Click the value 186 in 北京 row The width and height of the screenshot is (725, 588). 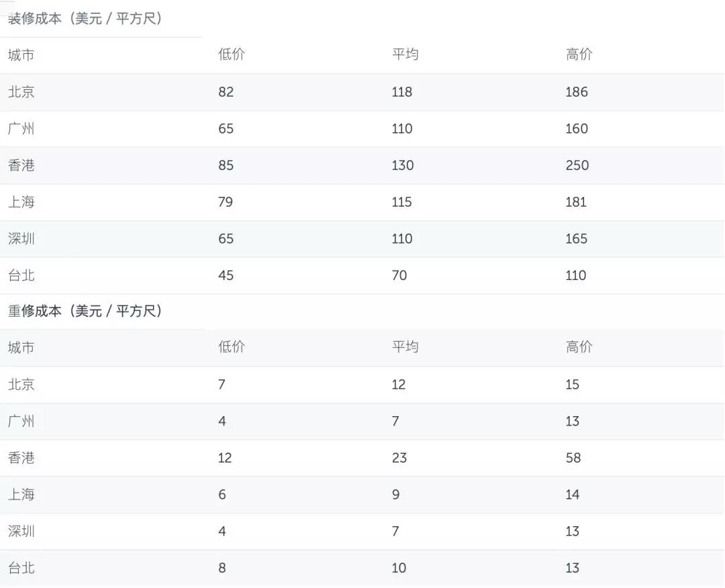click(x=576, y=92)
